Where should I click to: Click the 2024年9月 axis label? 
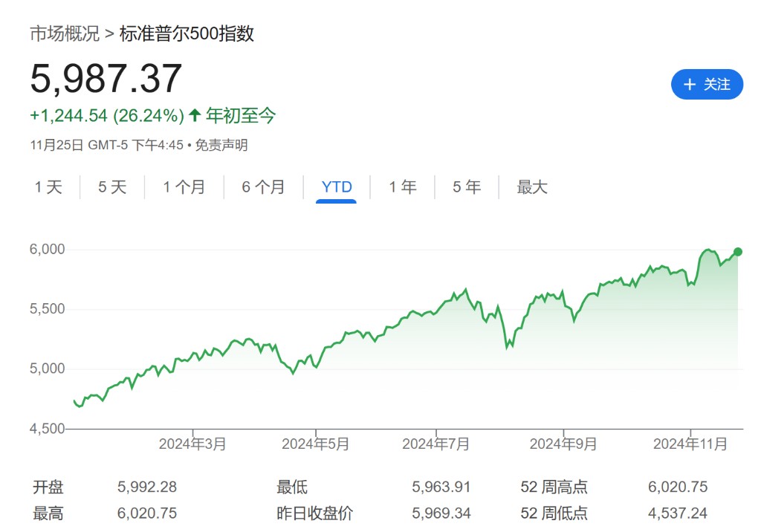(563, 444)
